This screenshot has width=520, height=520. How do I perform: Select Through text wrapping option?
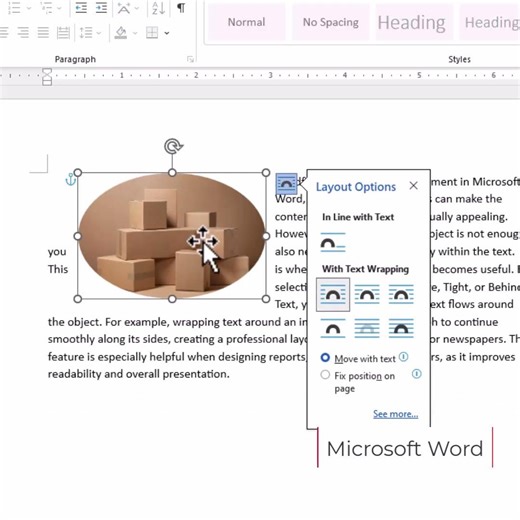point(401,294)
